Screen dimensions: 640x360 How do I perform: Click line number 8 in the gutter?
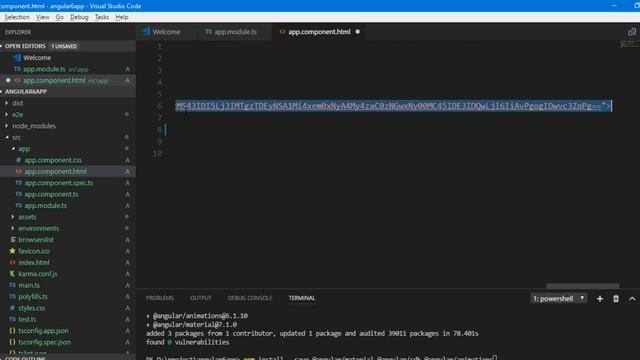click(x=159, y=130)
